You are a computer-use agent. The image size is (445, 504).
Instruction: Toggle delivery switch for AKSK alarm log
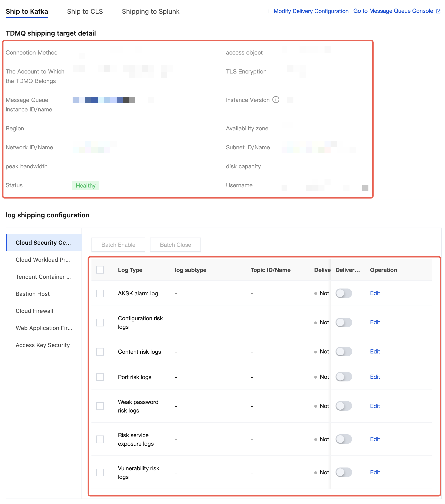tap(344, 293)
